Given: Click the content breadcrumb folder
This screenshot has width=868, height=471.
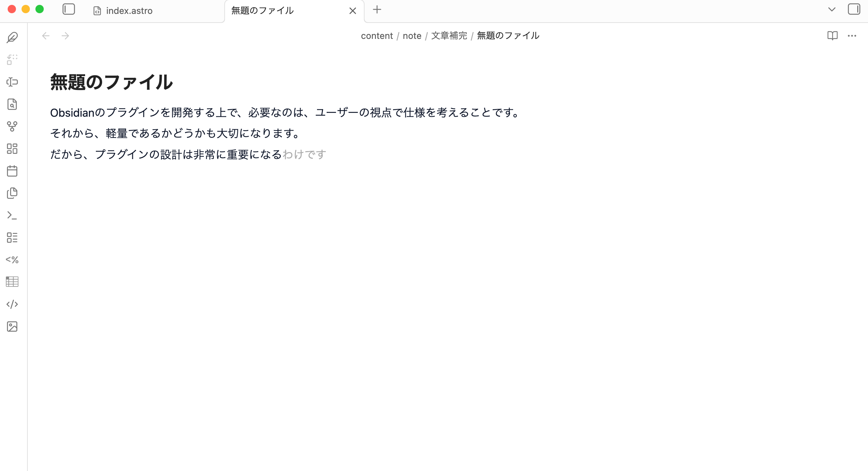Looking at the screenshot, I should pyautogui.click(x=377, y=36).
